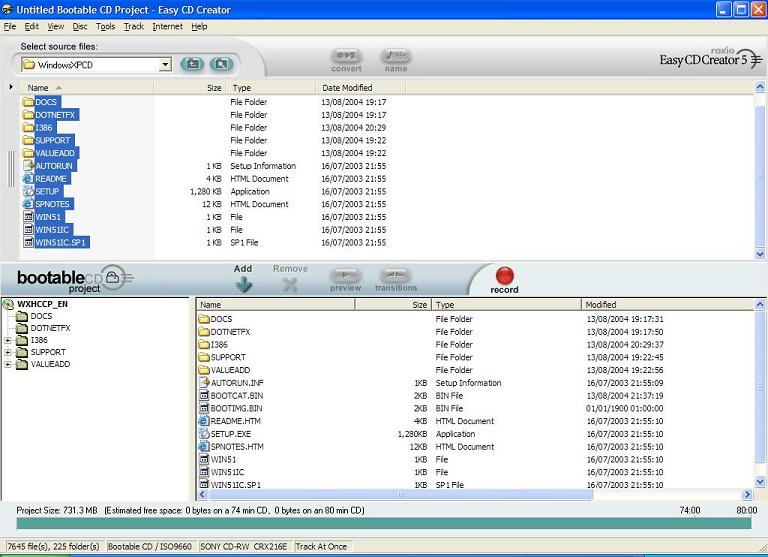
Task: Open the Edit menu
Action: pyautogui.click(x=32, y=26)
